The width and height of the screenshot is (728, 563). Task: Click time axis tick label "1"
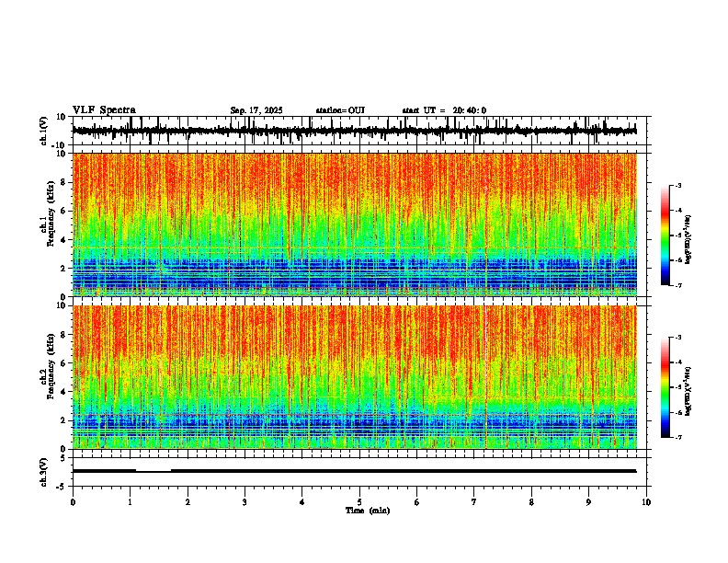click(x=130, y=502)
